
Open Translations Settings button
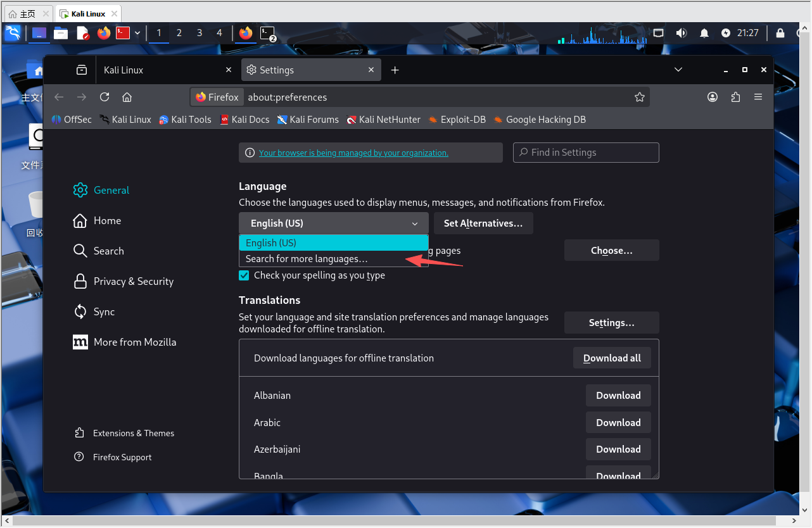pyautogui.click(x=612, y=322)
